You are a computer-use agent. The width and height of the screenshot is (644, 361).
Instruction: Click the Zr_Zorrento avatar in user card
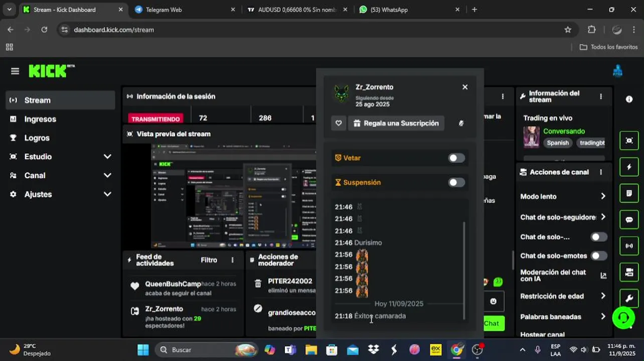(x=342, y=93)
